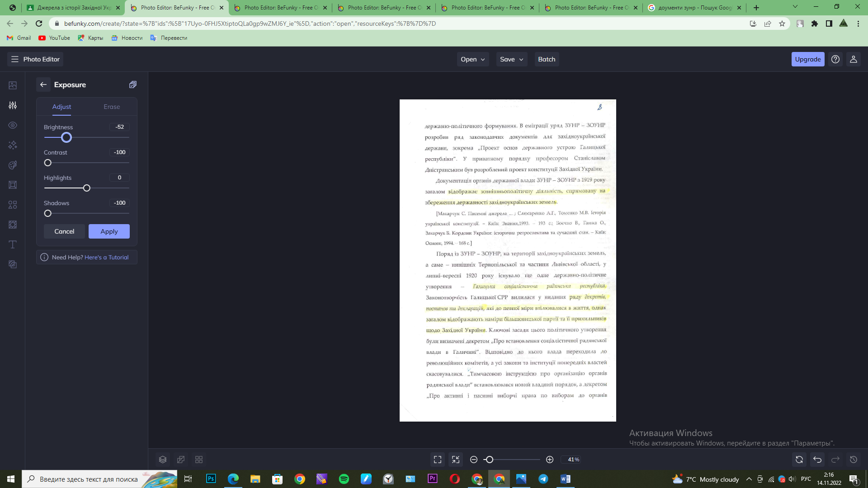Viewport: 868px width, 488px height.
Task: Switch to the Adjust tab
Action: (61, 107)
